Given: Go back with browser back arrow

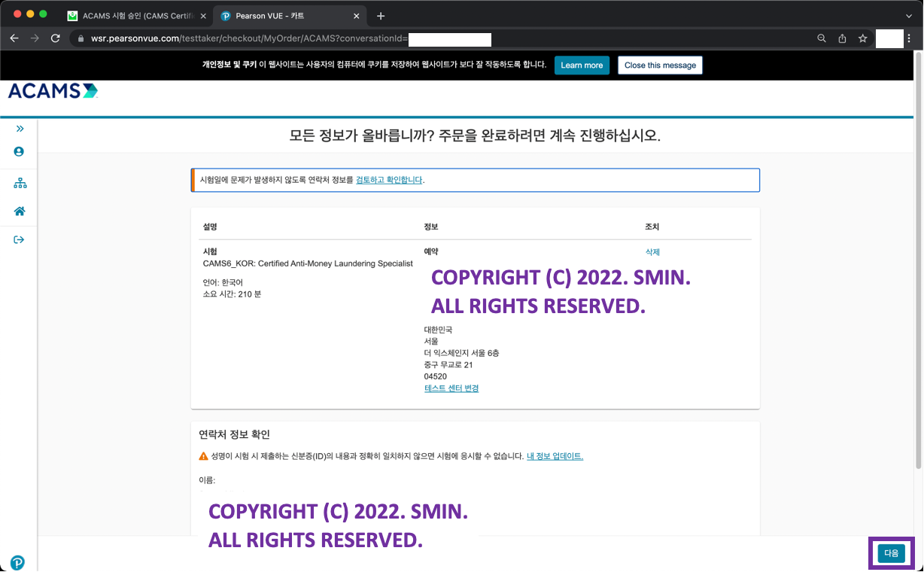Looking at the screenshot, I should coord(14,38).
